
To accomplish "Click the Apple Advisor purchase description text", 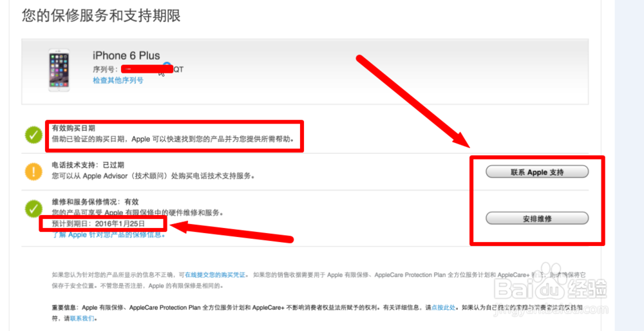I will click(154, 176).
